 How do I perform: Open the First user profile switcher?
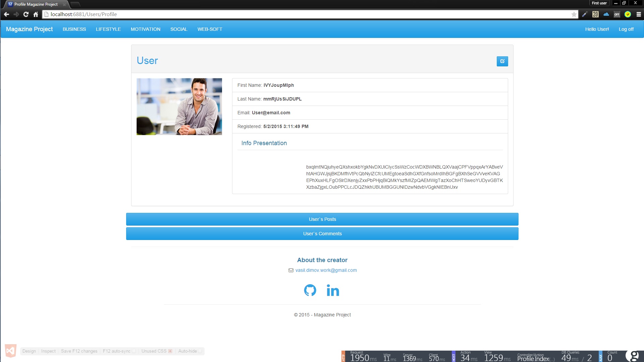point(599,3)
